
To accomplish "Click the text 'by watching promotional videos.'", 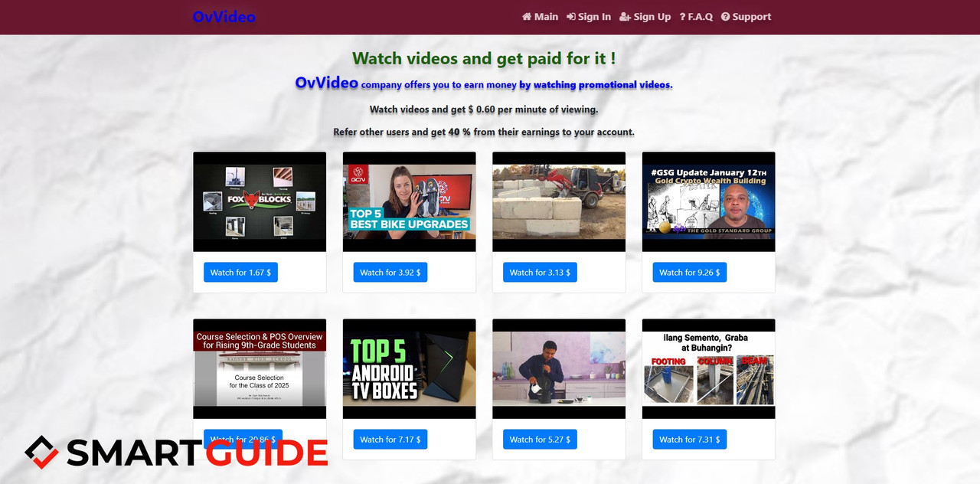I will click(x=596, y=85).
